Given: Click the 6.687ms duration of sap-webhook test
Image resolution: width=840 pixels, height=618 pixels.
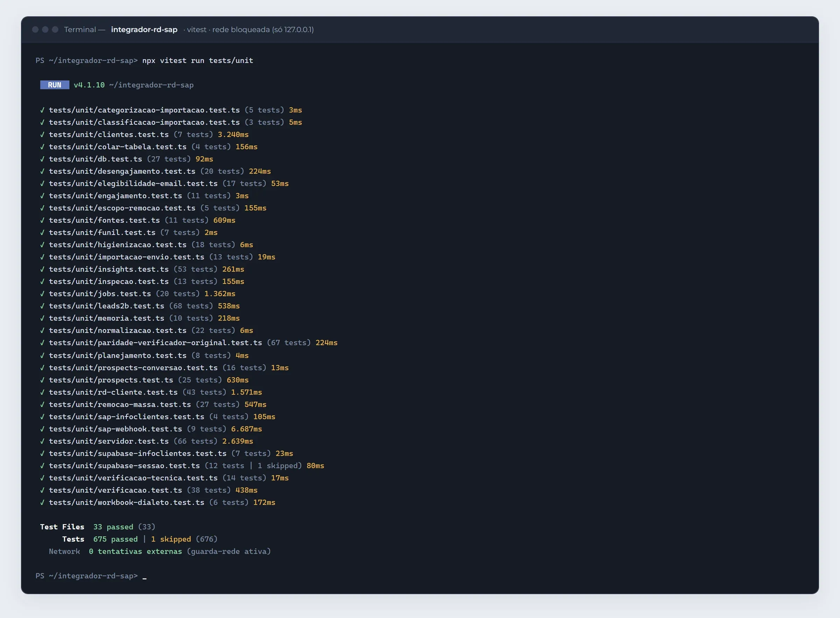Looking at the screenshot, I should point(246,429).
